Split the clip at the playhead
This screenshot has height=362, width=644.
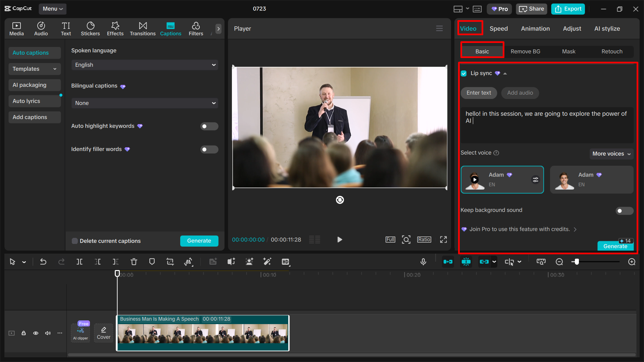coord(80,262)
